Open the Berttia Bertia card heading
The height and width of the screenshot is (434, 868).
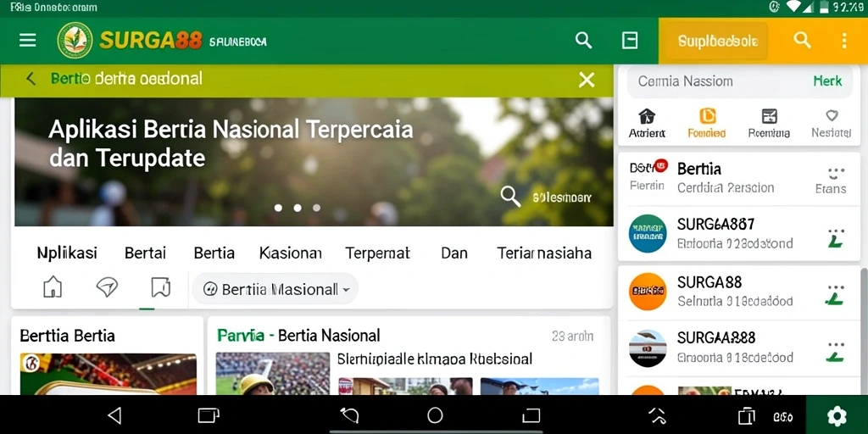click(68, 336)
